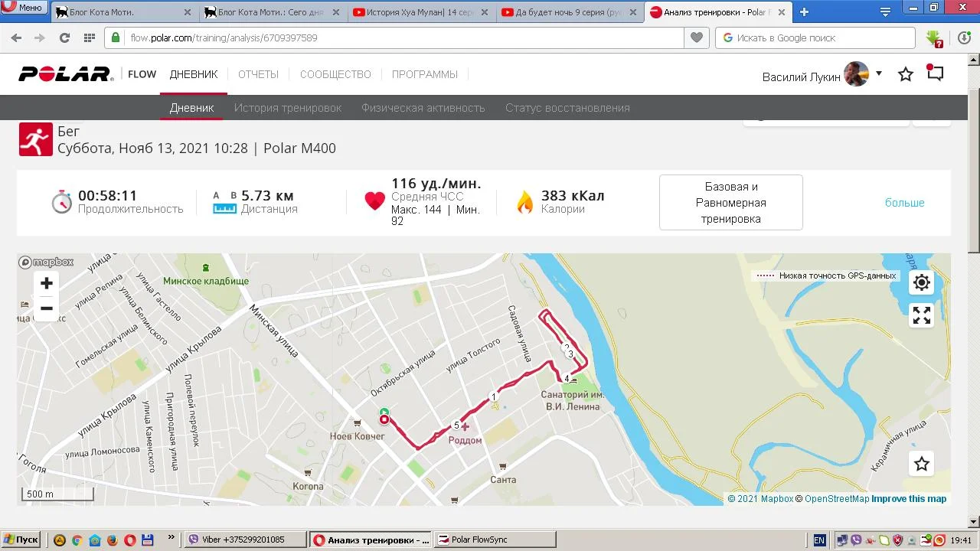Image resolution: width=980 pixels, height=551 pixels.
Task: Open map settings gear icon
Action: click(x=922, y=282)
